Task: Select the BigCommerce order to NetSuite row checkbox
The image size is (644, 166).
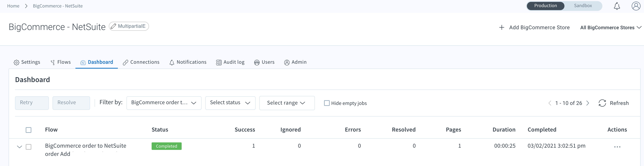Action: pos(29,147)
